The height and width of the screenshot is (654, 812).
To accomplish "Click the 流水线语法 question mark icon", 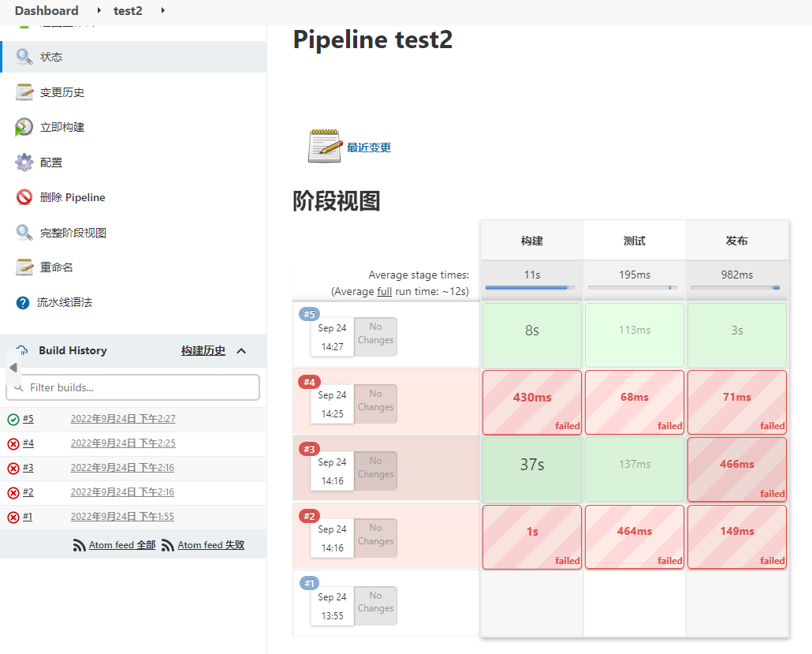I will coord(23,303).
